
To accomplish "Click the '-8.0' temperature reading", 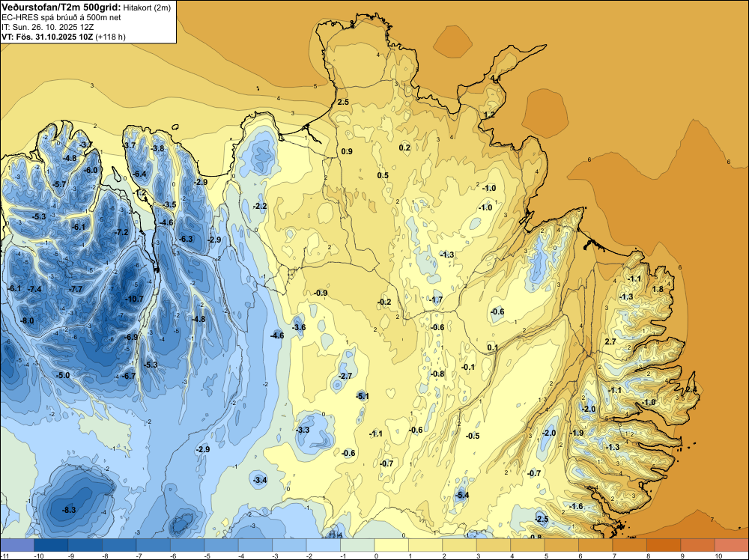I will (27, 321).
